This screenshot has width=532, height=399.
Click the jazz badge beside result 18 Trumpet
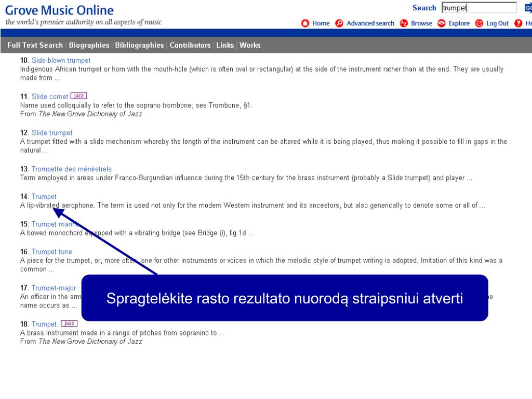69,323
